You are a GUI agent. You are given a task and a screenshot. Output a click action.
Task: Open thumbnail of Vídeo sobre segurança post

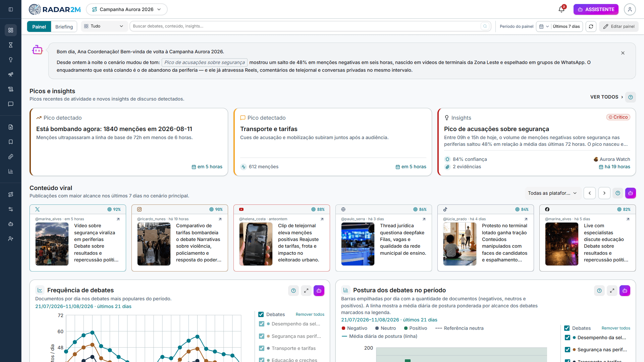(x=52, y=244)
